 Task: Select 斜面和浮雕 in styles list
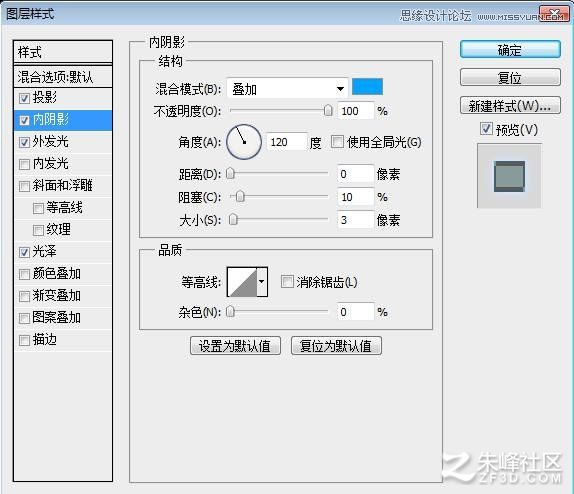click(63, 186)
